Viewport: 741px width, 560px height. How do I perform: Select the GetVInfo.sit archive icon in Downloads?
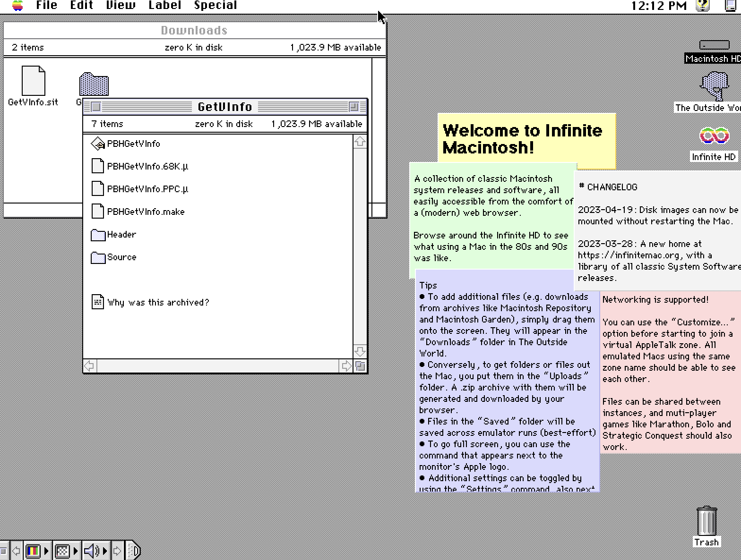tap(34, 81)
